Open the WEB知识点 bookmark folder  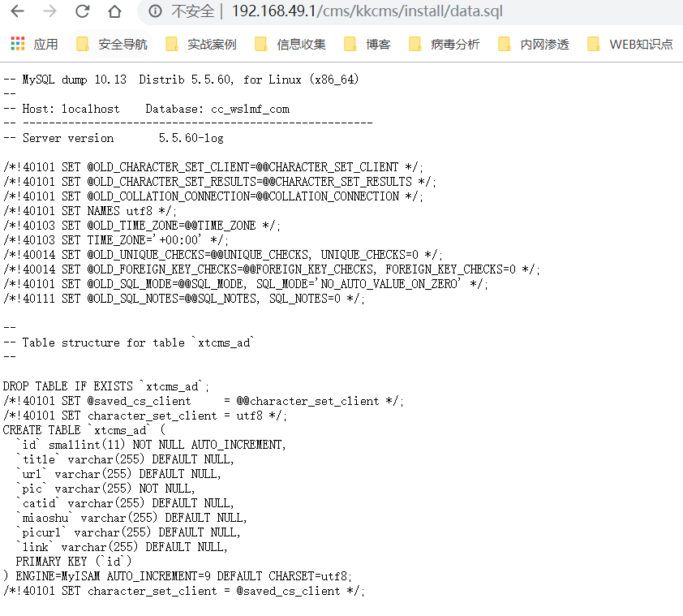(629, 44)
